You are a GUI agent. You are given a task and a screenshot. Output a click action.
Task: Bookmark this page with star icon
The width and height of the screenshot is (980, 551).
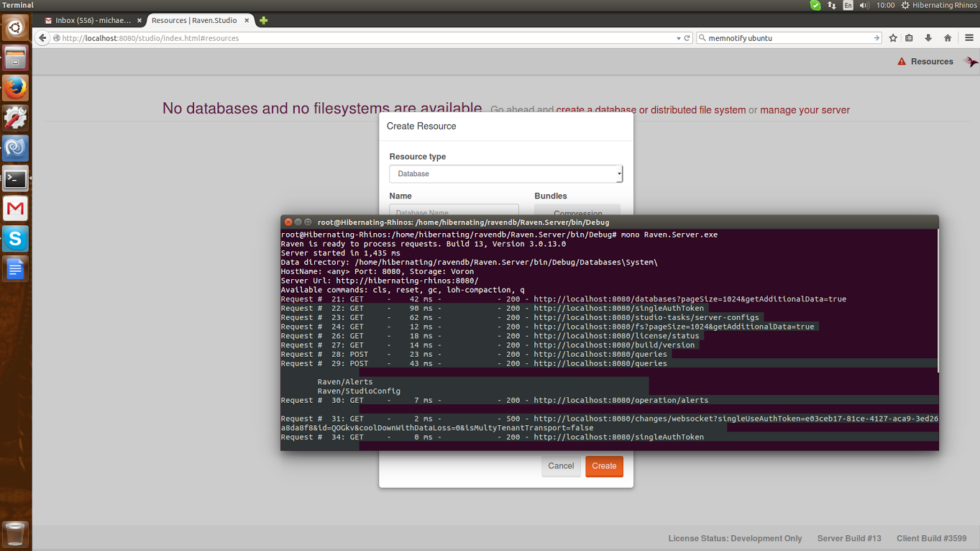(x=893, y=38)
